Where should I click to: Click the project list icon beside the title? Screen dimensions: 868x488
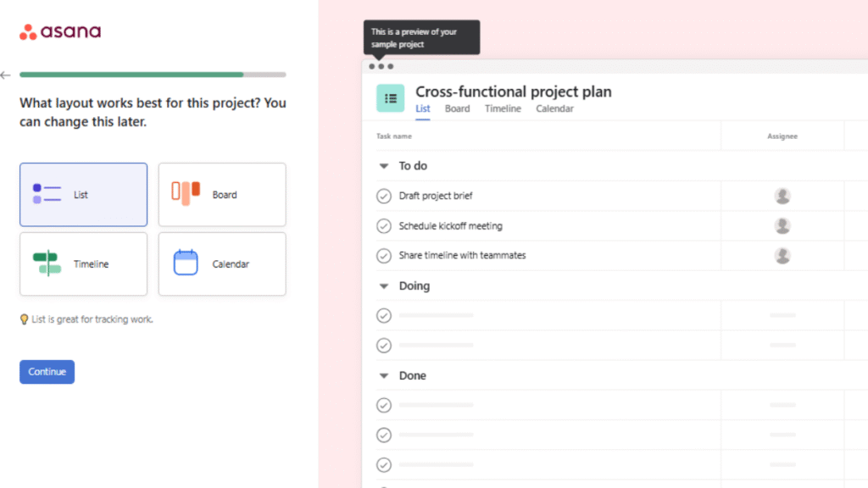pyautogui.click(x=390, y=97)
